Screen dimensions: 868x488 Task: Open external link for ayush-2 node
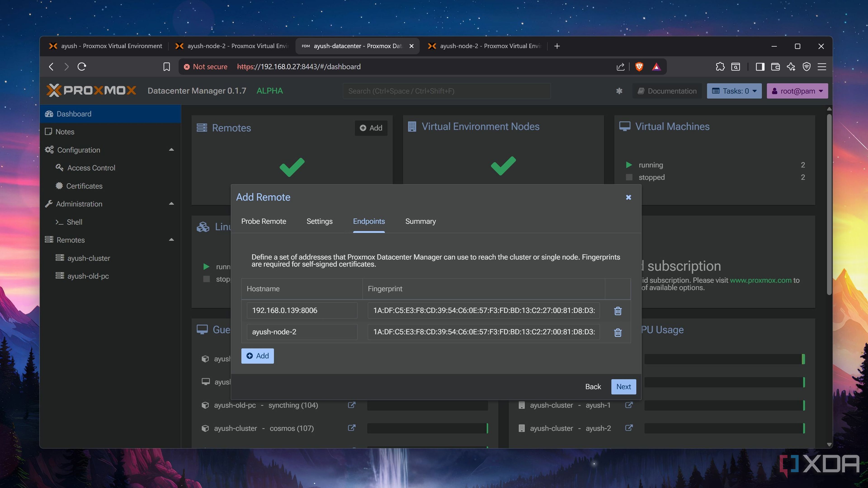(x=629, y=428)
